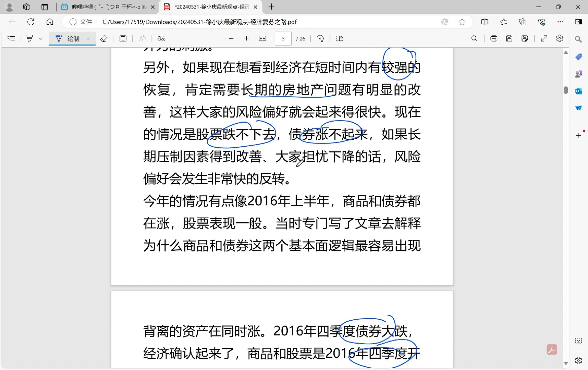Open Outlook in the sidebar
The width and height of the screenshot is (588, 370).
(x=578, y=91)
